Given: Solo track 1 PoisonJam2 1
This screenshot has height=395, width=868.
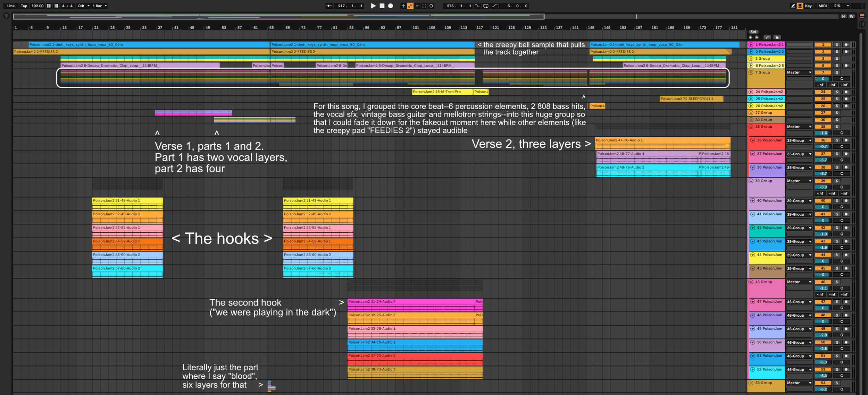Looking at the screenshot, I should coord(837,45).
